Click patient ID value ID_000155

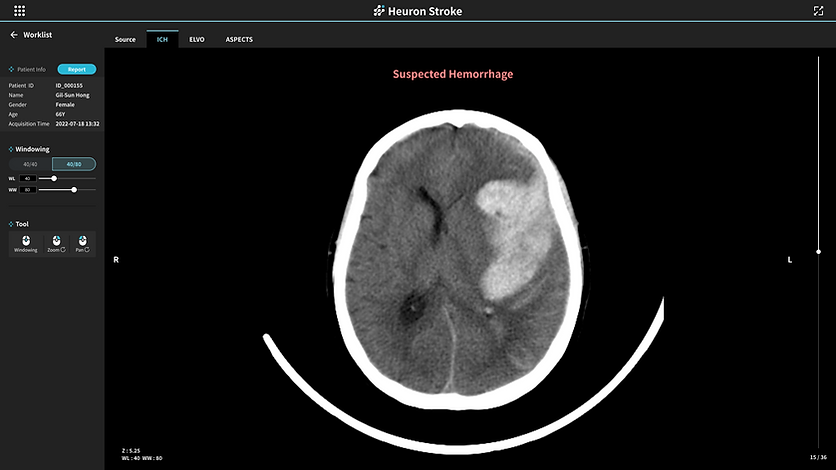69,85
